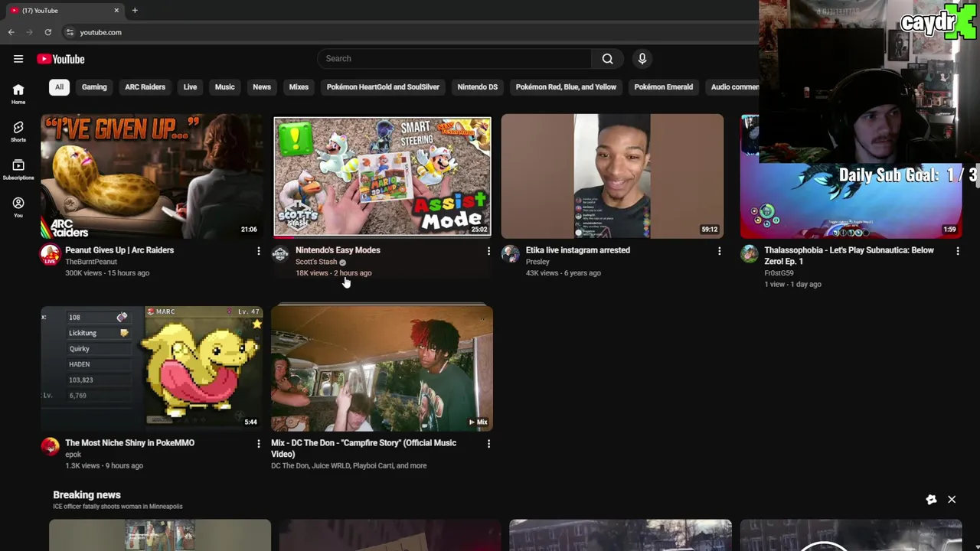Image resolution: width=980 pixels, height=551 pixels.
Task: Close the YouTube browser tab
Action: (x=116, y=11)
